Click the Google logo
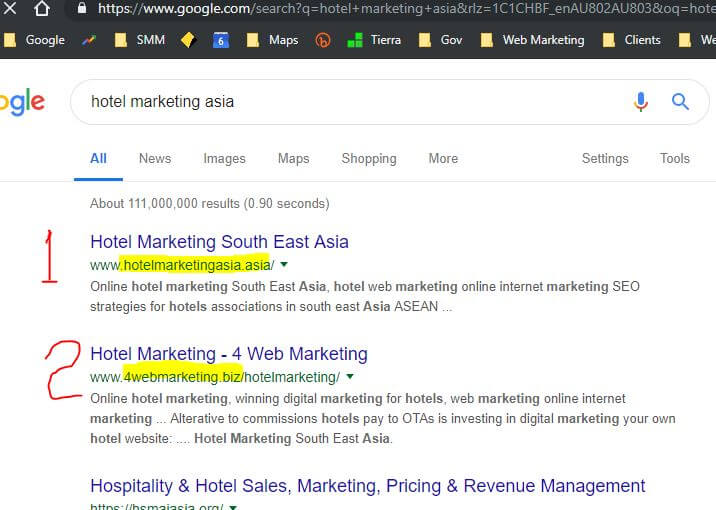Viewport: 716px width, 510px height. (x=22, y=102)
